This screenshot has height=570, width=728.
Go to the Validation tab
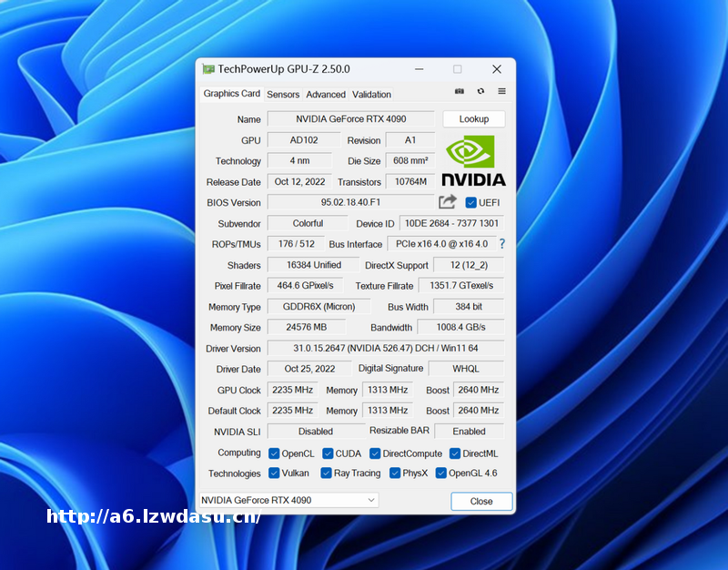pos(371,95)
